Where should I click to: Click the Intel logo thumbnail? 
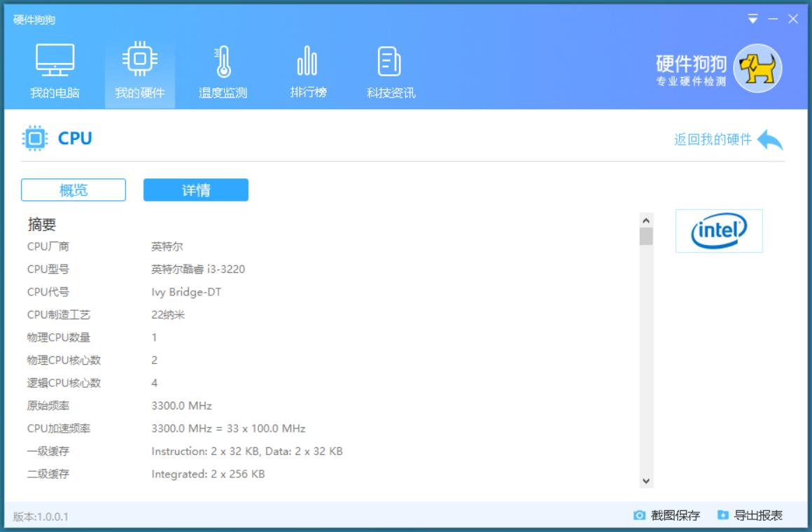pos(719,231)
